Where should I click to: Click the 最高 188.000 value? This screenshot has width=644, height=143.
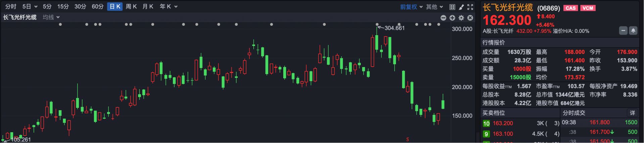point(574,52)
